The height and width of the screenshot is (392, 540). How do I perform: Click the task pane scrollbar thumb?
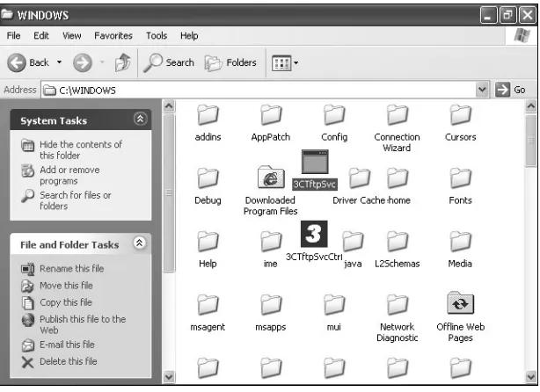(169, 193)
